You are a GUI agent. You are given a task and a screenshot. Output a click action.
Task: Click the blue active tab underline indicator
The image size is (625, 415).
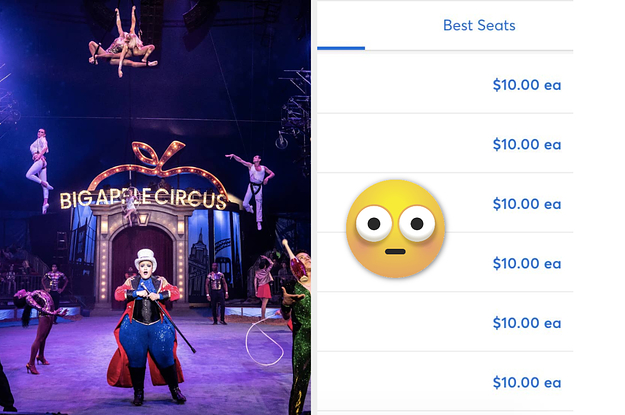(x=341, y=48)
